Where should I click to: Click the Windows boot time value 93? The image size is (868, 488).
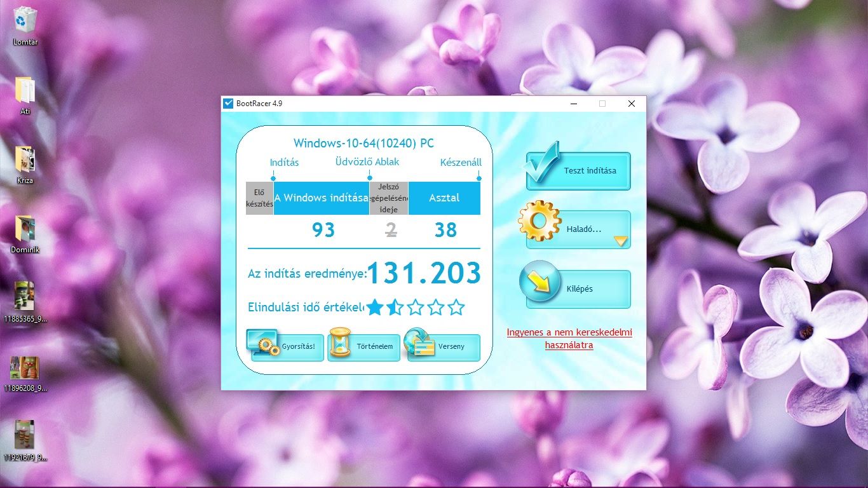pos(323,230)
